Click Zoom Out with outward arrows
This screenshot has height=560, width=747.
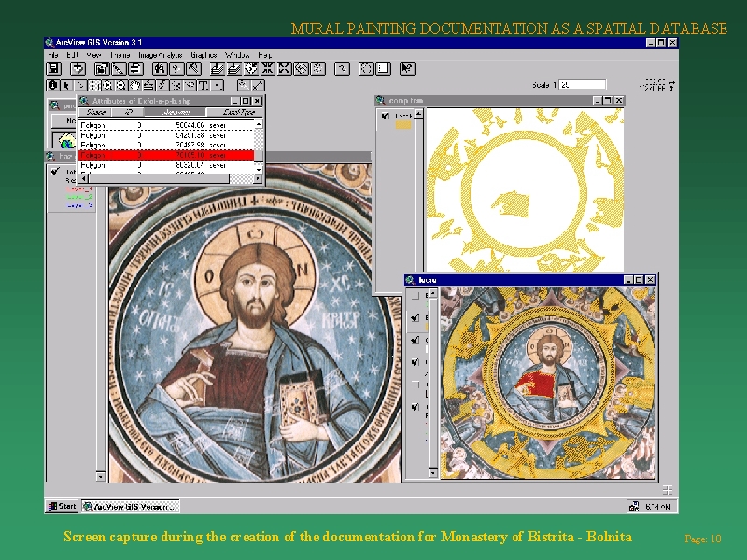[x=285, y=69]
